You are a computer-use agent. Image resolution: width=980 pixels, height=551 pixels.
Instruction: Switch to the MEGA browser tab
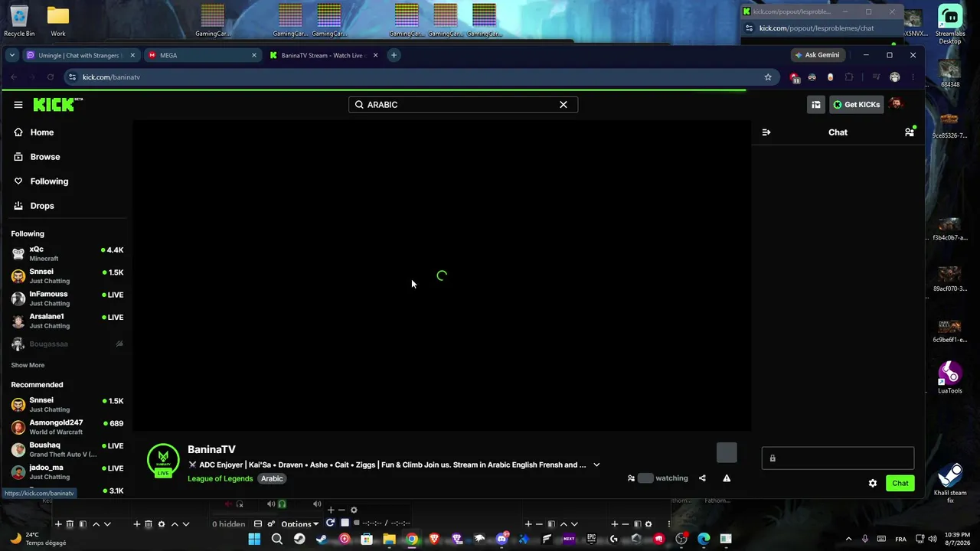[202, 55]
